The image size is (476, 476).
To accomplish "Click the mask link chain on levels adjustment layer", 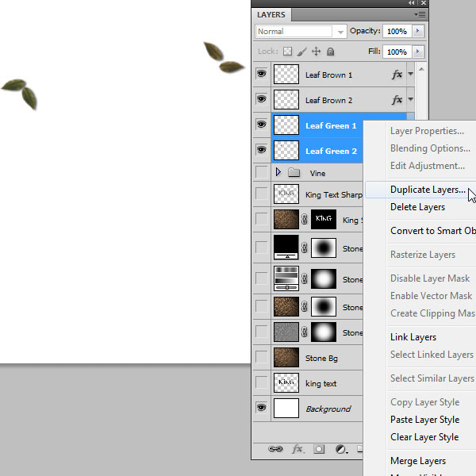I will pos(304,248).
